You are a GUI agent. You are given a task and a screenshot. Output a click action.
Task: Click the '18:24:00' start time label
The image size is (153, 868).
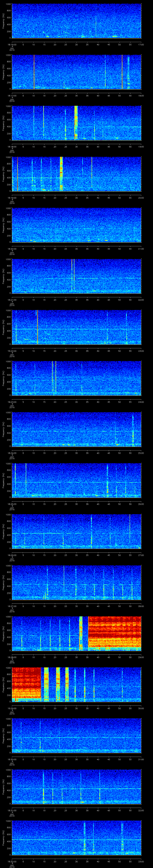click(12, 453)
